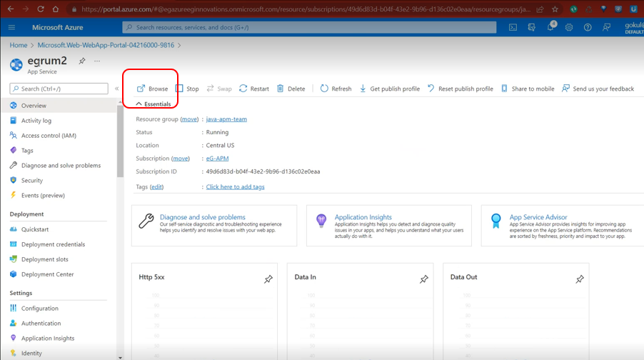Click the scroll down arrow in left menu
Viewport: 644px width, 360px height.
click(120, 358)
